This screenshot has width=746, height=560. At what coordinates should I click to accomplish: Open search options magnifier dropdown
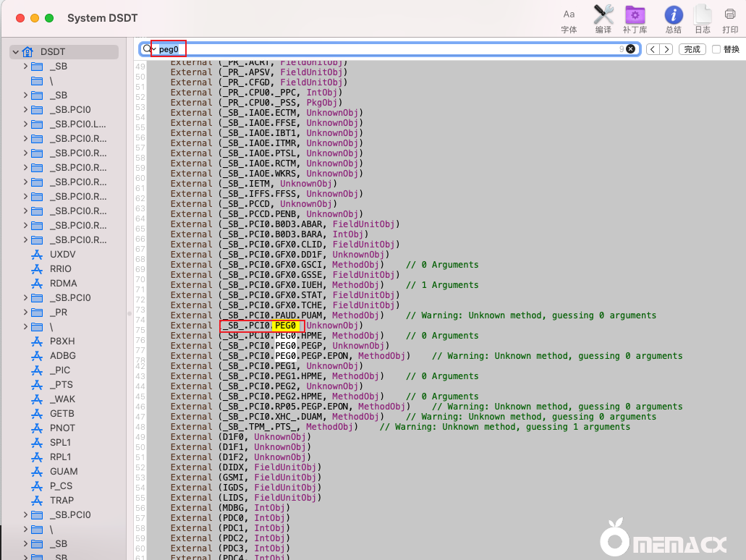pos(149,49)
